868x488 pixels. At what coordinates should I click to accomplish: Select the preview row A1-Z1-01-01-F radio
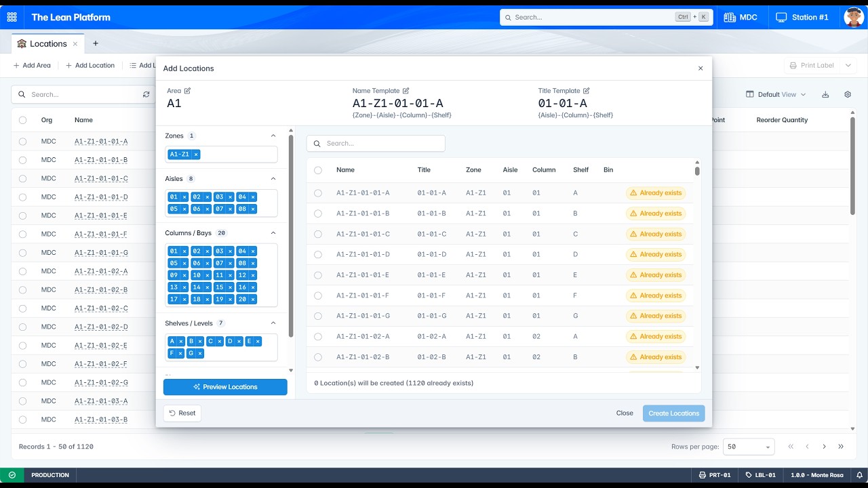[318, 296]
